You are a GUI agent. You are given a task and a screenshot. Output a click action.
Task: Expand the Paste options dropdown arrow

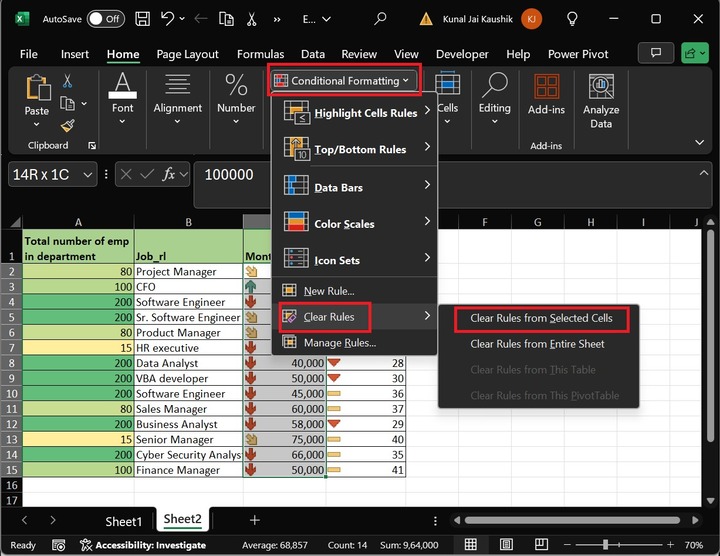point(37,126)
